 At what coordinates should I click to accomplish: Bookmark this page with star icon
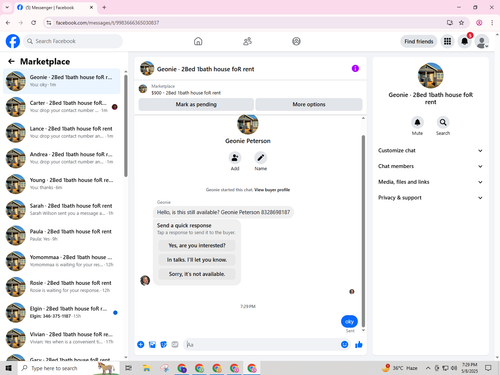[x=461, y=23]
